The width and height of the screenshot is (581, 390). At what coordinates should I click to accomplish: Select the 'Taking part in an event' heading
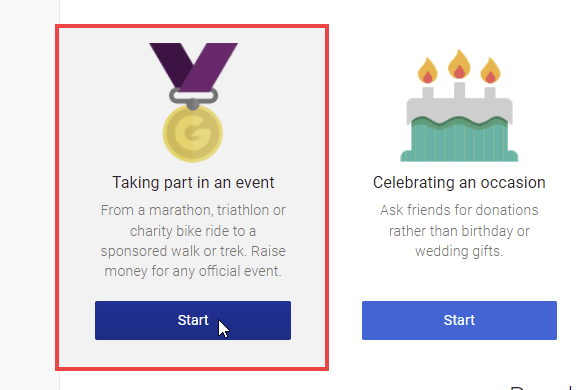click(x=193, y=183)
